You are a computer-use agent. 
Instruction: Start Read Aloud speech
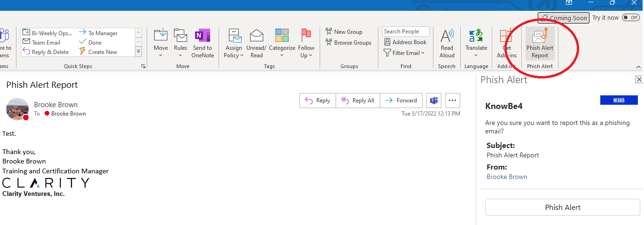pos(447,44)
